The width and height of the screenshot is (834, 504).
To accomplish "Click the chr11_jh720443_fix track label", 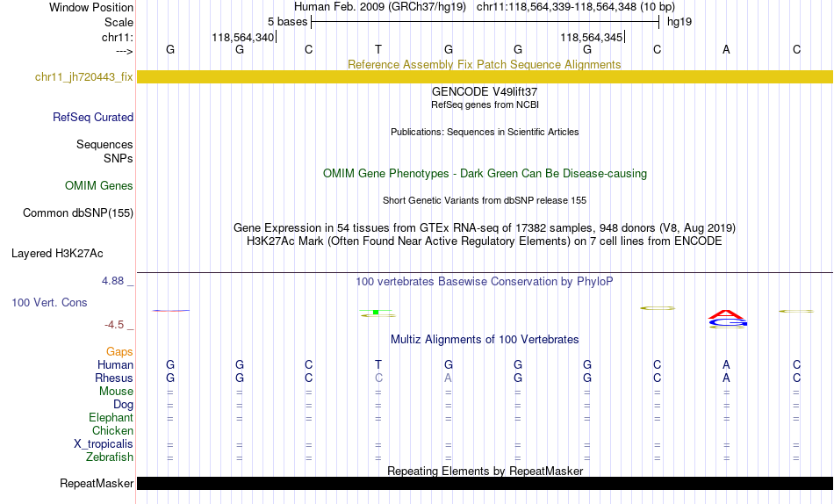I will pyautogui.click(x=84, y=77).
